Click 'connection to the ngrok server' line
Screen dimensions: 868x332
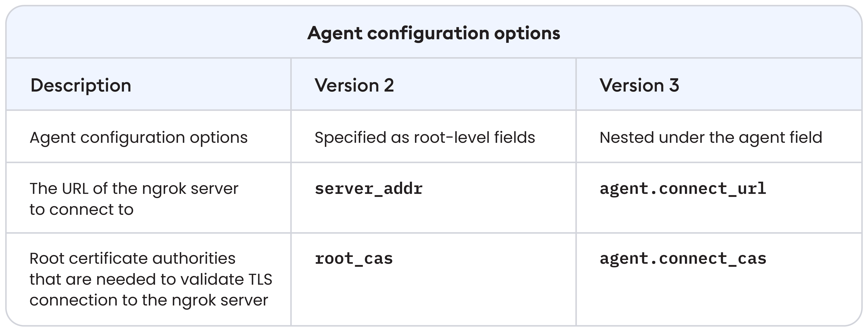pos(149,300)
